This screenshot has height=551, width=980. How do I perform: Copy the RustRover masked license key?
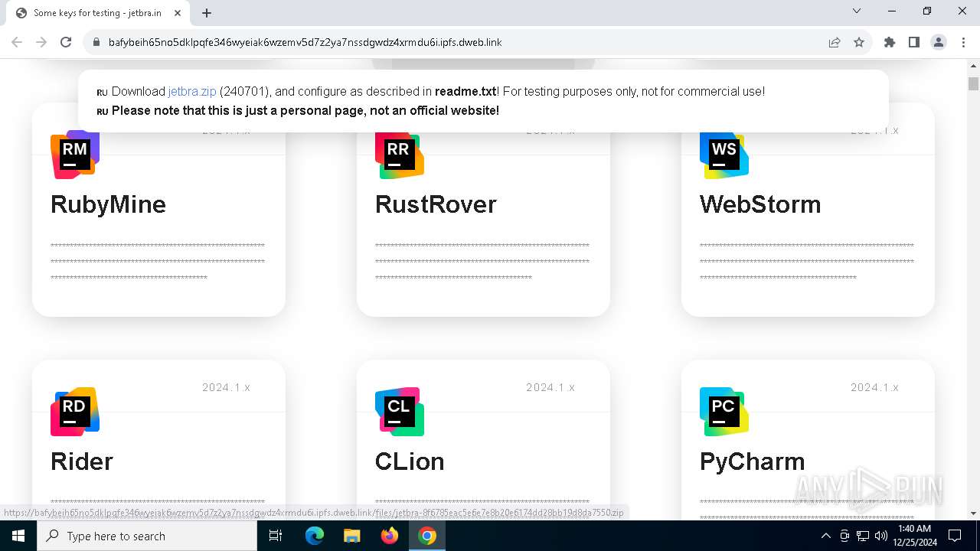(x=482, y=262)
